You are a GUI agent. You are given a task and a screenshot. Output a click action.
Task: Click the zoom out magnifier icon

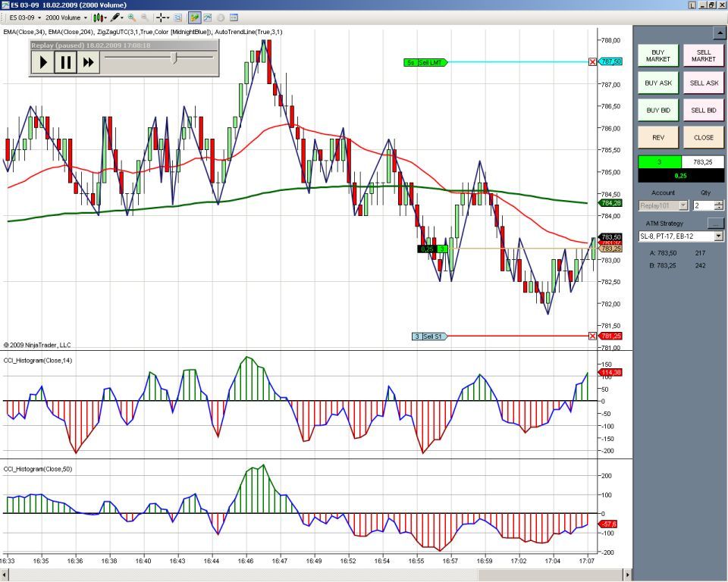point(144,17)
